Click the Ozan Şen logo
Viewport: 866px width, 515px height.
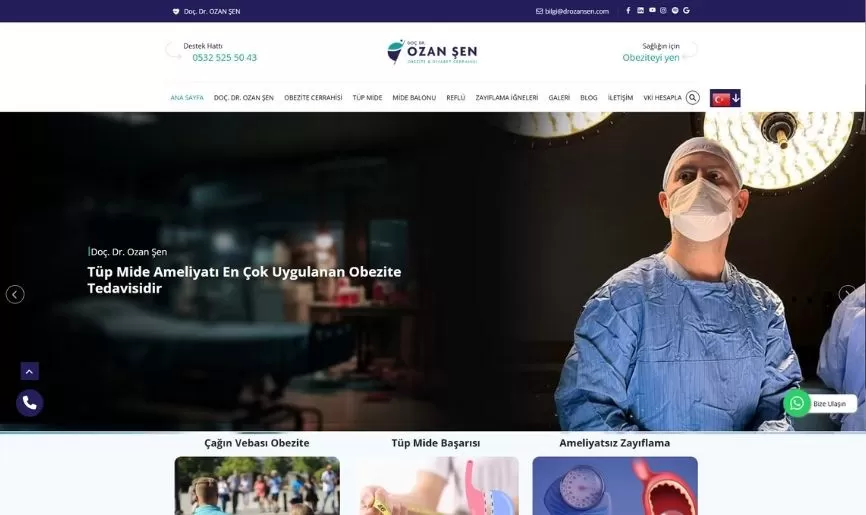click(432, 52)
